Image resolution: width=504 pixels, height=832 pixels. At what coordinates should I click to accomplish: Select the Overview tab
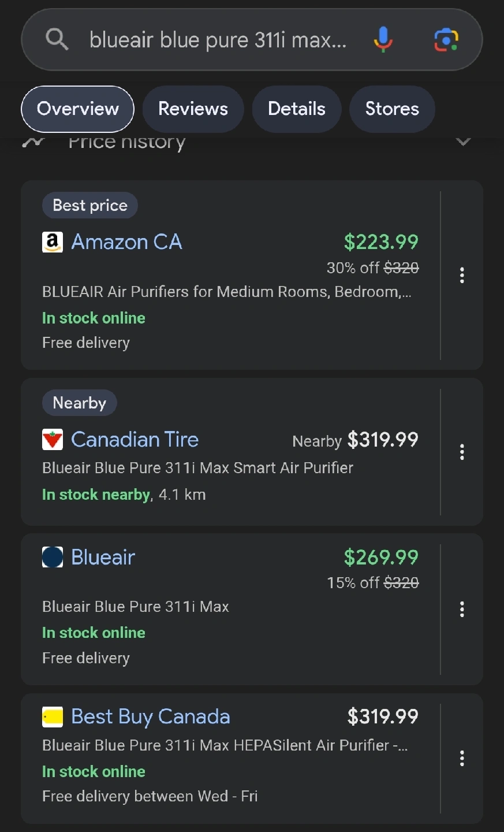78,109
